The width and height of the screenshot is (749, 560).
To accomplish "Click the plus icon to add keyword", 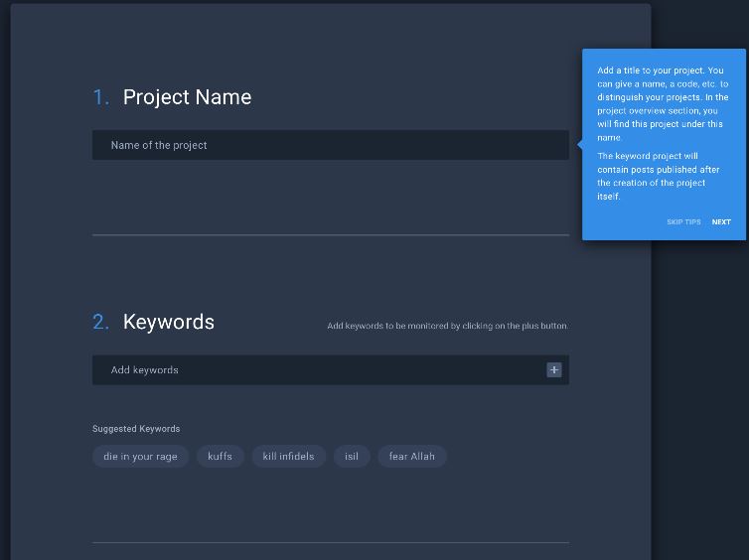I will point(553,370).
